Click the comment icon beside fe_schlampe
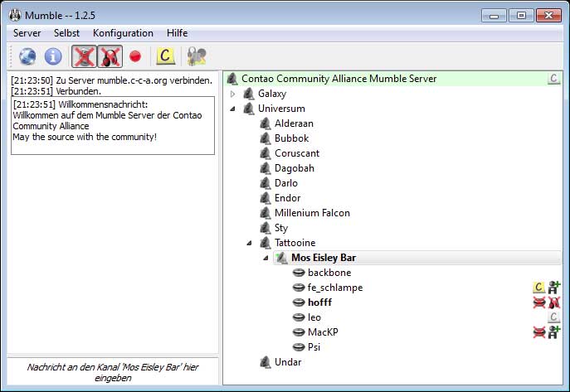 [x=538, y=288]
